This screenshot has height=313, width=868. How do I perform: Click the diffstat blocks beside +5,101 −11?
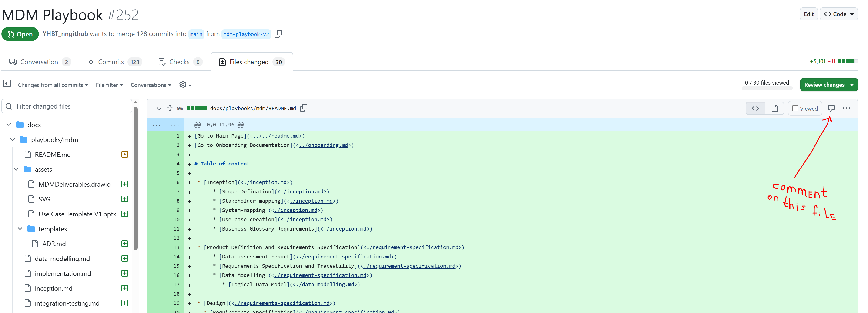[847, 61]
